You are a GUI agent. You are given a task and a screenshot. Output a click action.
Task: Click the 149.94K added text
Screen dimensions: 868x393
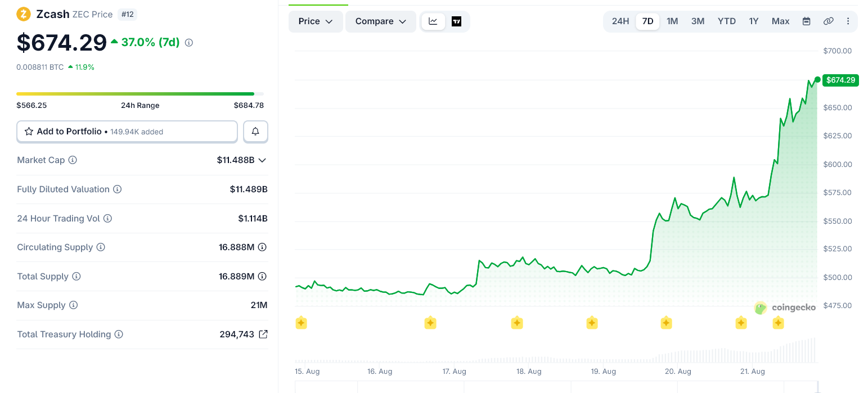137,132
